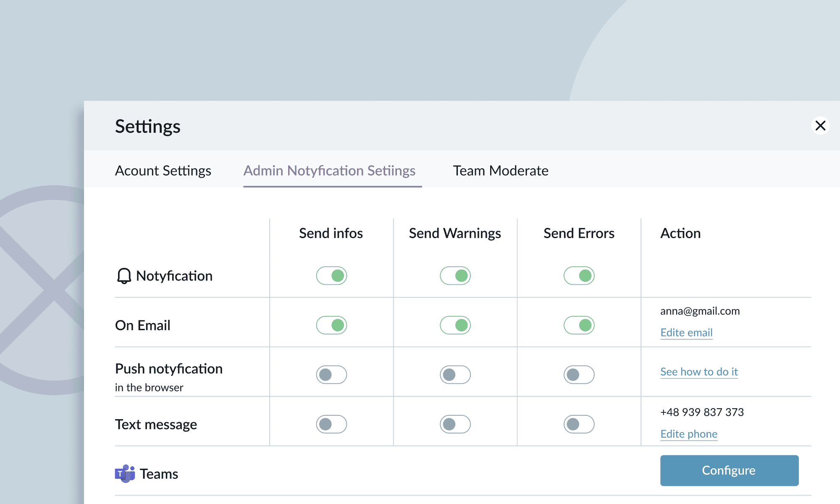Click the Send Warnings column header
Viewport: 840px width, 504px height.
(455, 233)
